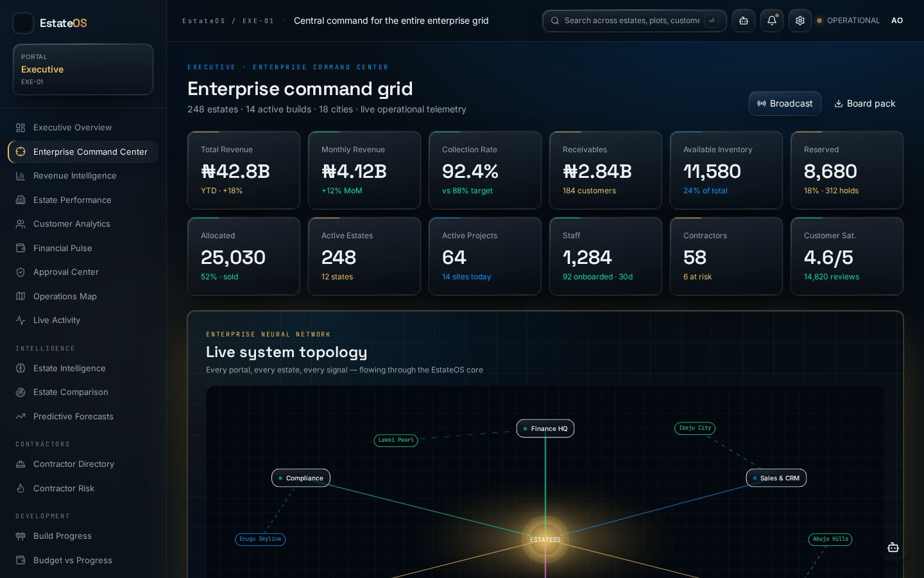Screen dimensions: 924x578
Task: Click the Estate Intelligence globe icon
Action: [x=21, y=369]
